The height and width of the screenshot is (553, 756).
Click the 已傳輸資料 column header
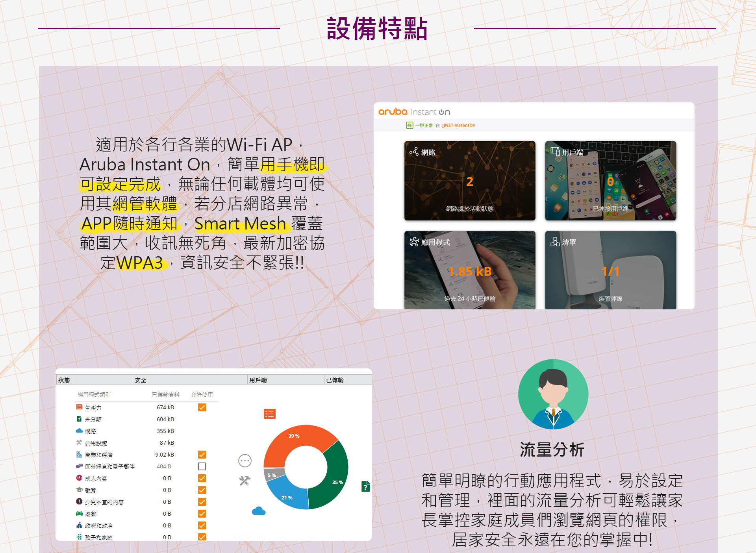point(166,394)
